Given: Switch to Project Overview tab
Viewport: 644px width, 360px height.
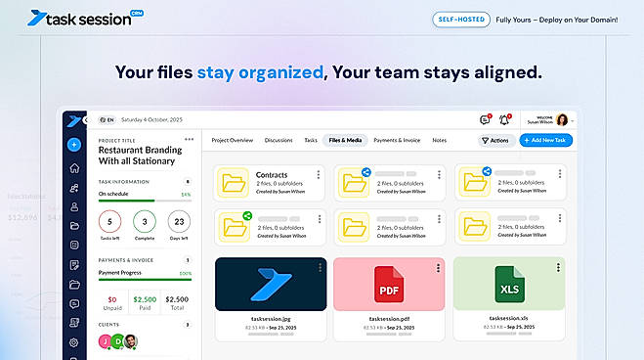Looking at the screenshot, I should (233, 140).
